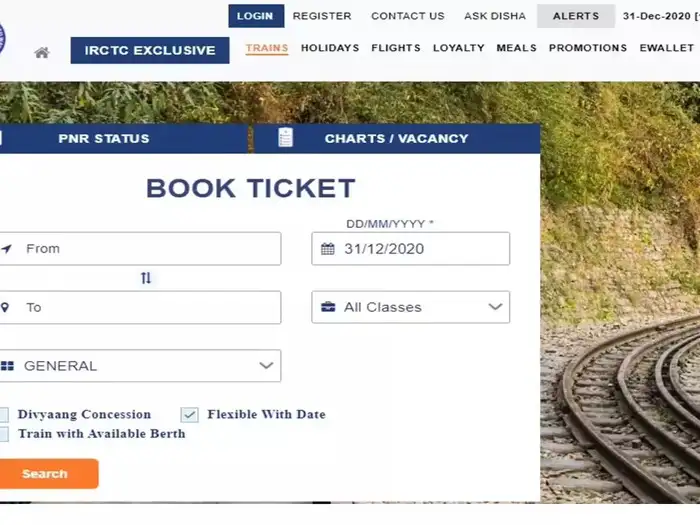Check Train with Available Berth option
The image size is (700, 525).
coord(3,434)
